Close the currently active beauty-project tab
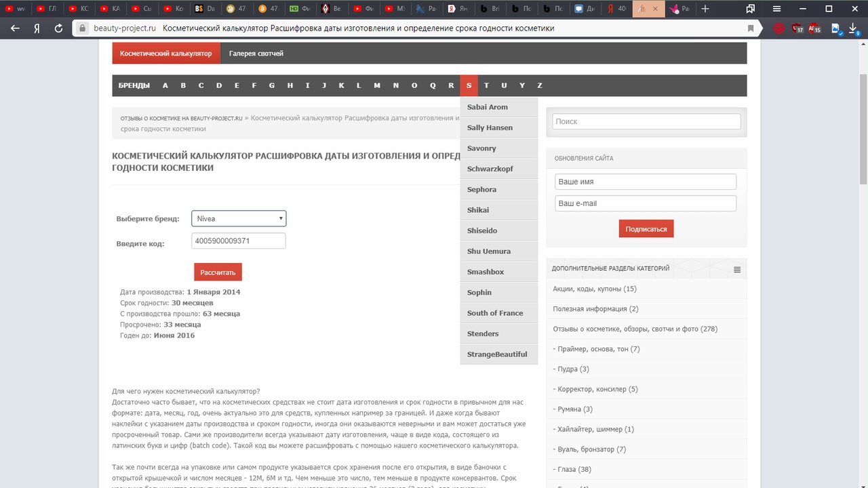868x488 pixels. tap(655, 9)
